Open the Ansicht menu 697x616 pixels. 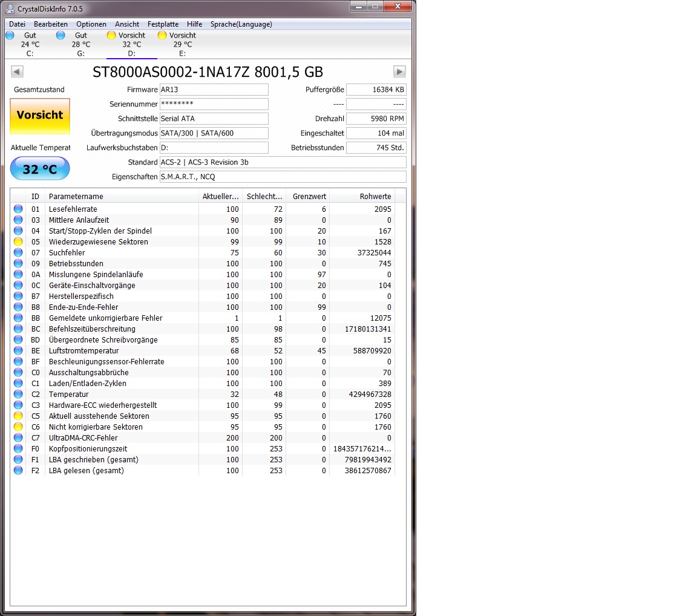pos(126,24)
